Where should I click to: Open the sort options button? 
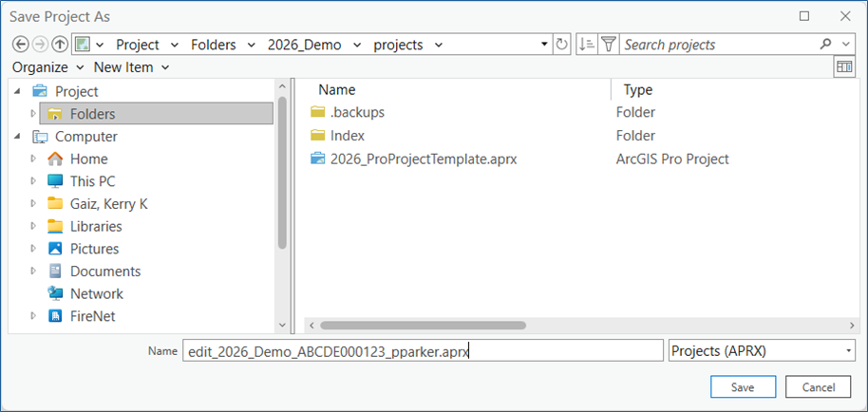coord(587,45)
